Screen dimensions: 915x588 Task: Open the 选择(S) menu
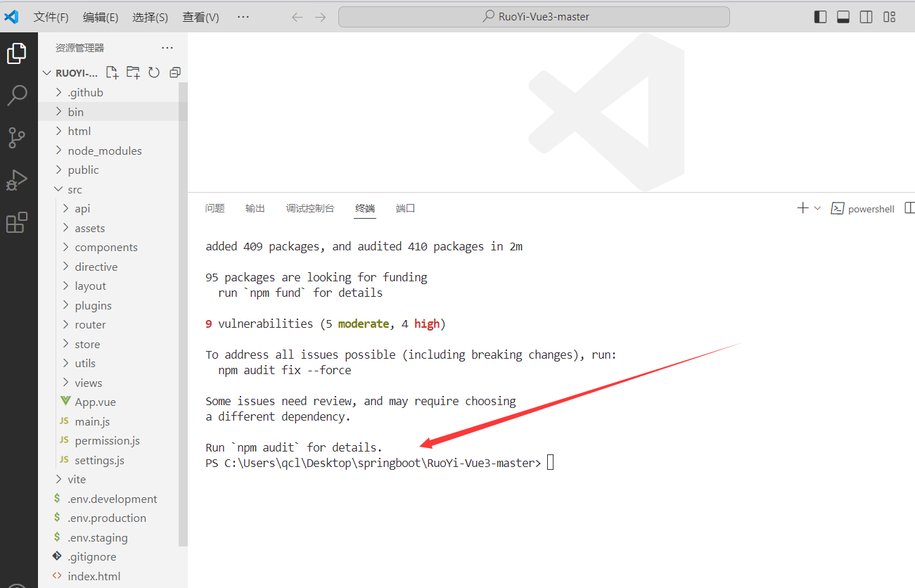click(x=150, y=17)
